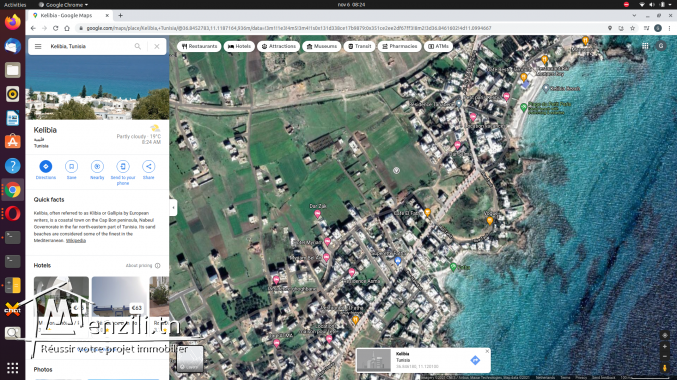Screen dimensions: 677x380
Task: Select the green Plage du Petit Paris marker
Action: (523, 107)
